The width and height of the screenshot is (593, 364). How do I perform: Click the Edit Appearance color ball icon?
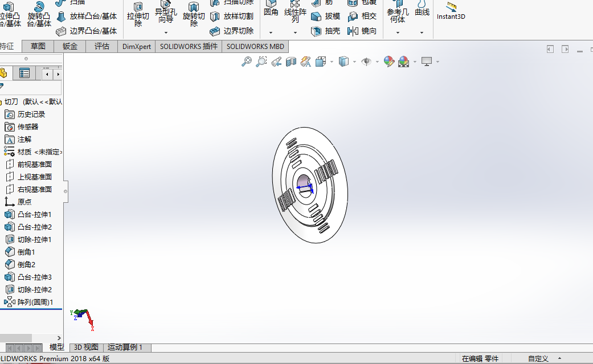(x=389, y=62)
